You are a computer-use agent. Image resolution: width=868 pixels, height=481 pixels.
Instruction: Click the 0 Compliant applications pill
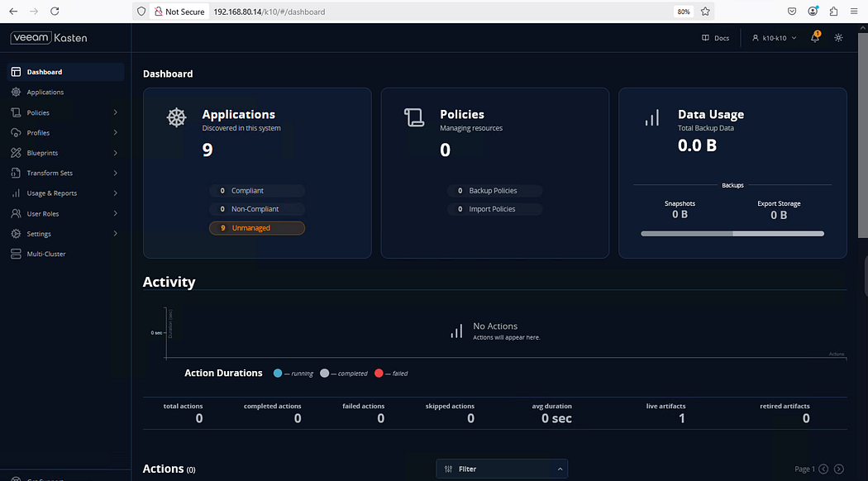click(257, 190)
